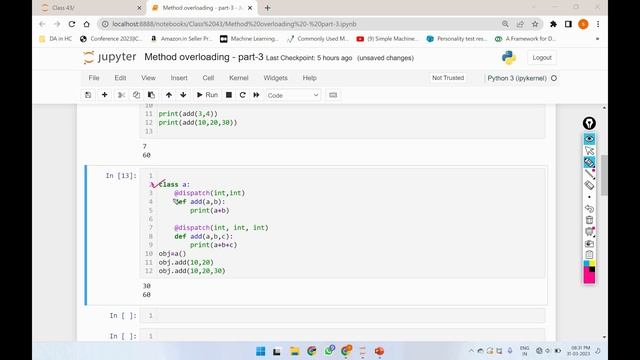
Task: Bookmark this page with star icon
Action: pos(535,24)
